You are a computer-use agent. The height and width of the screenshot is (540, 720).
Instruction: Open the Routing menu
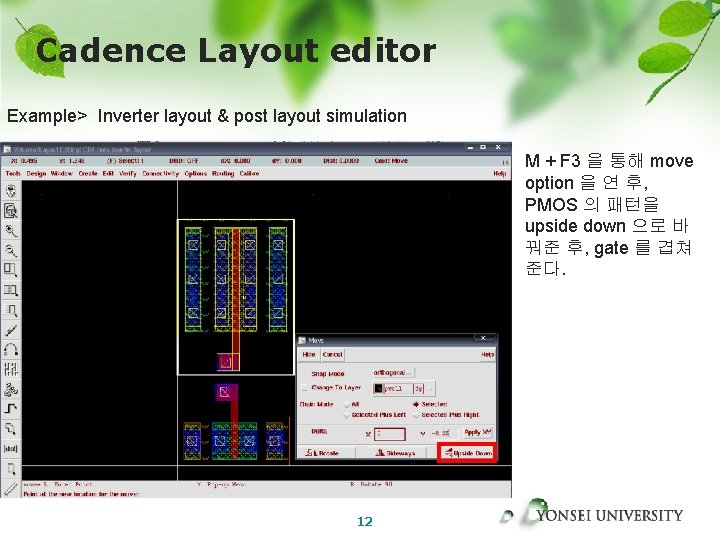pos(223,174)
